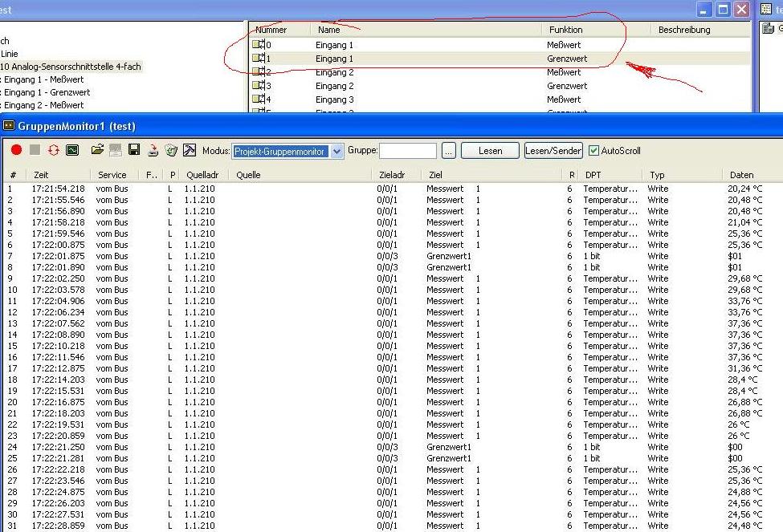Click the print telegrams icon
The height and width of the screenshot is (532, 783).
[153, 150]
